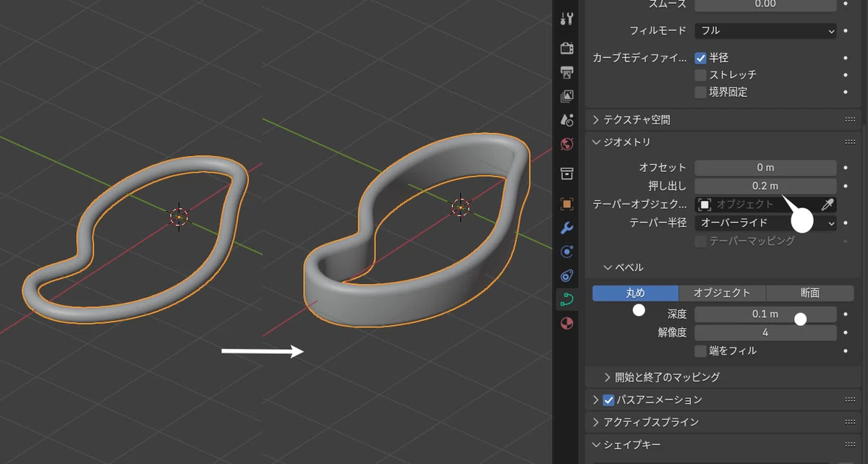Click the 押し出し field showing 0.2 m
868x464 pixels.
coord(765,186)
